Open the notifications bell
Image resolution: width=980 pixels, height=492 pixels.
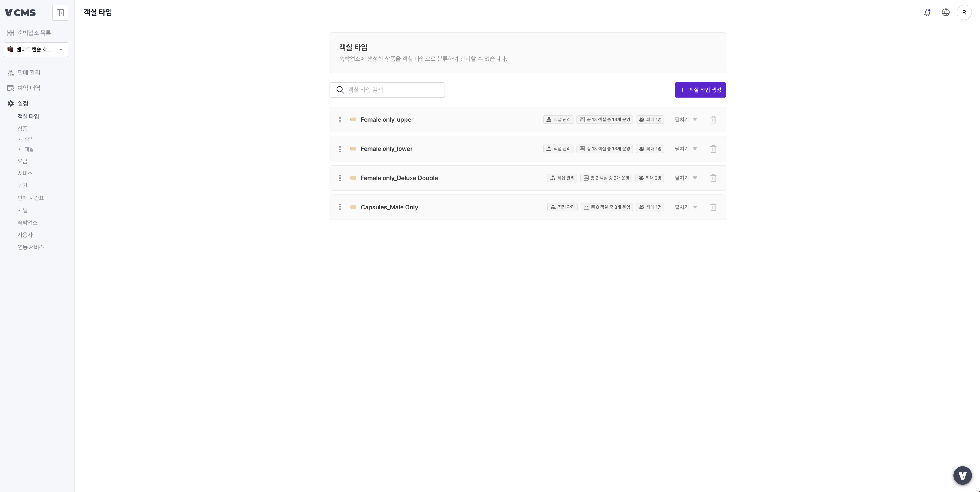click(927, 12)
